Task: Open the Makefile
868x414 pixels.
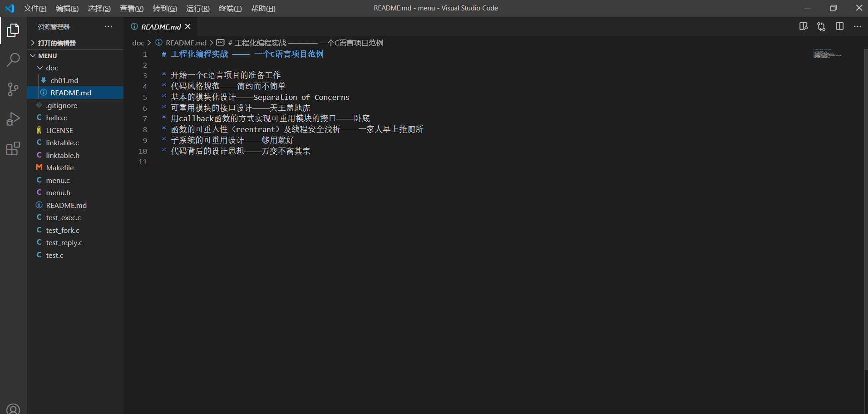Action: (x=75, y=168)
